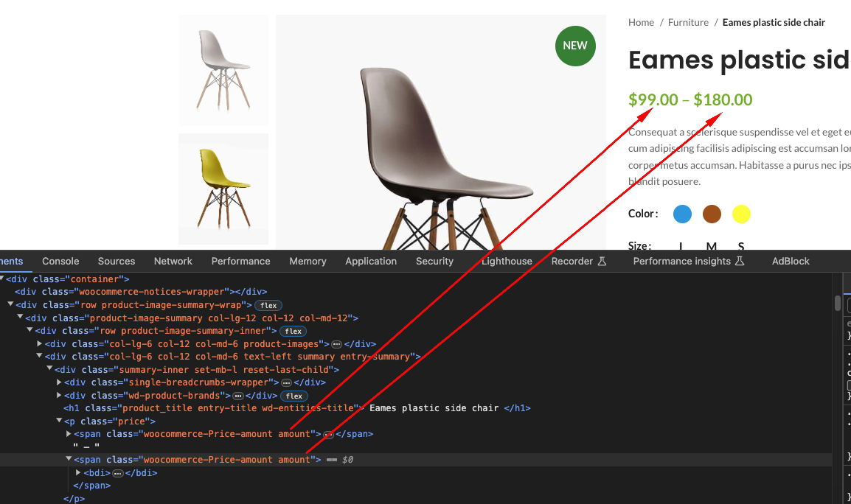Click the $180.00 price text
851x504 pixels.
click(x=723, y=99)
